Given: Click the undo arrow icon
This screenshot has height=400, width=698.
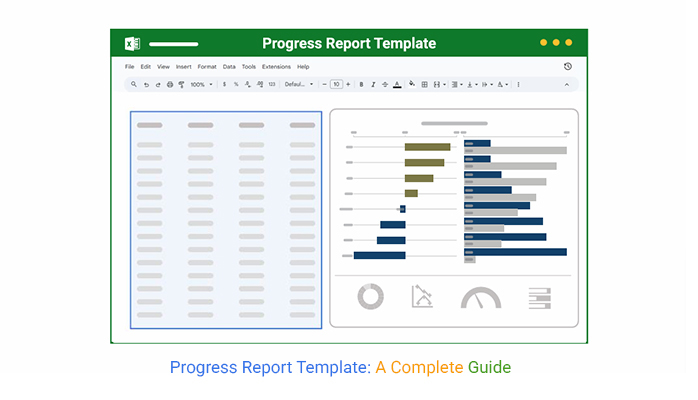Looking at the screenshot, I should [146, 85].
